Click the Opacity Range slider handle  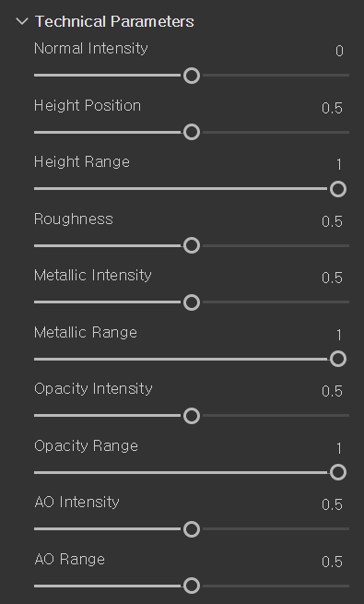coord(338,472)
